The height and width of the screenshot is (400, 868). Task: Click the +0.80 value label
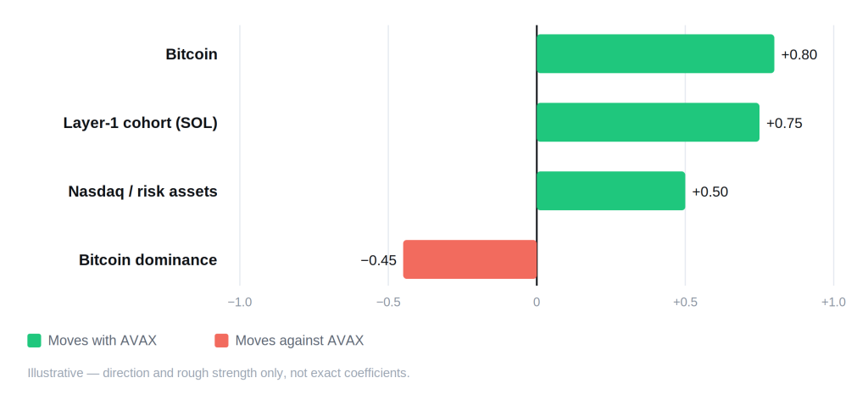[798, 55]
